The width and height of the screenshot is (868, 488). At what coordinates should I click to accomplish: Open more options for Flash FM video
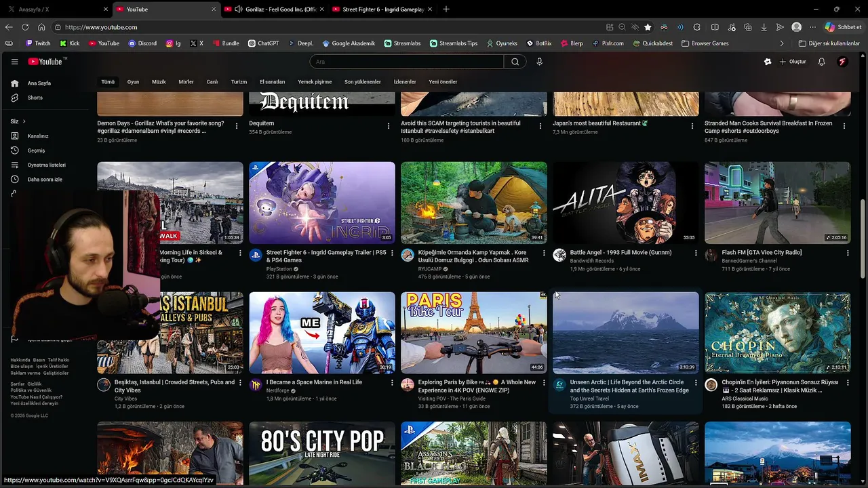848,253
